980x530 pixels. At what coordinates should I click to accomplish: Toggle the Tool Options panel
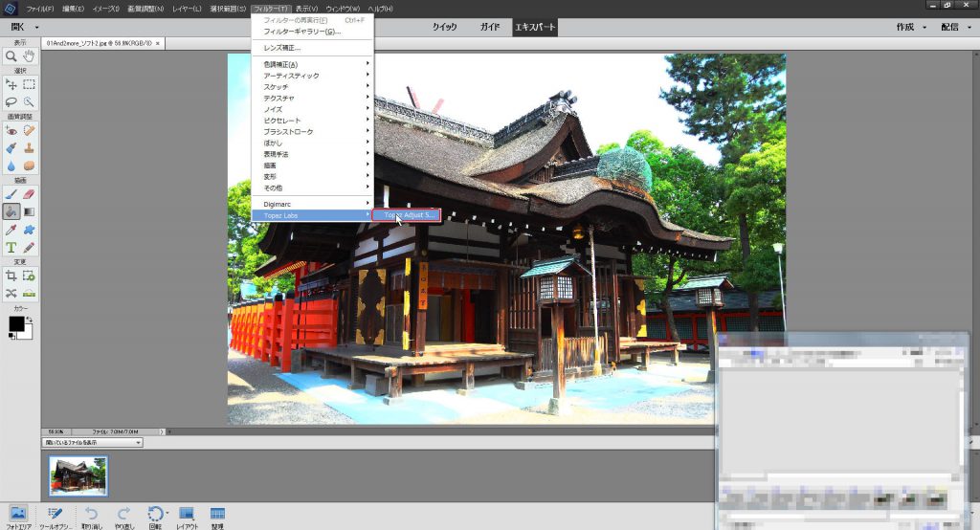pos(55,514)
